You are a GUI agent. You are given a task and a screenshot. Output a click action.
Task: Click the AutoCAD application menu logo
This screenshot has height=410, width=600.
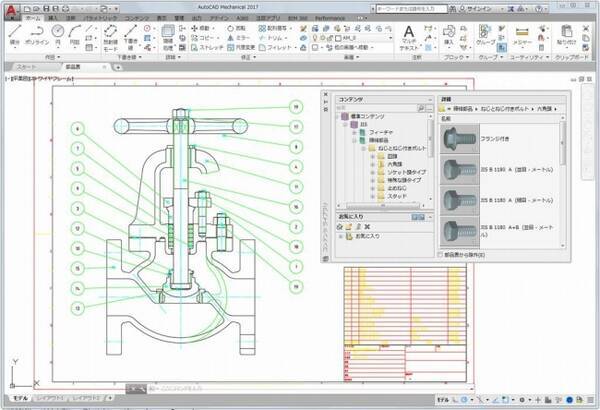coord(11,11)
